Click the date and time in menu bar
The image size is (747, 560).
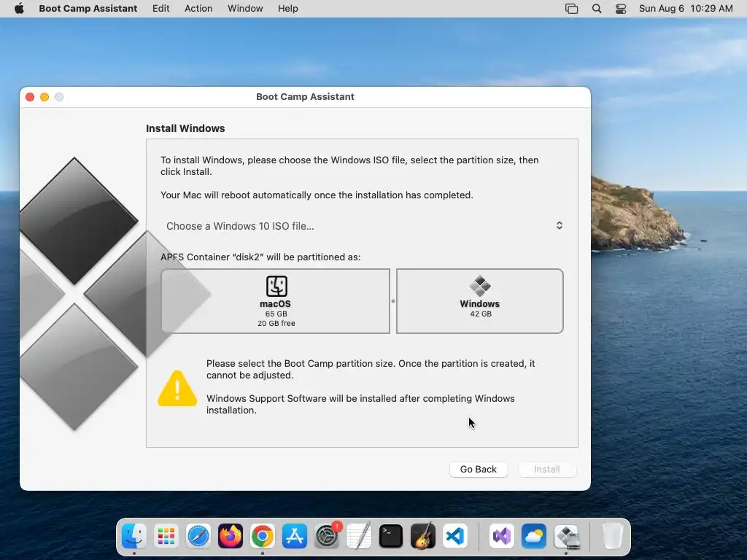pos(686,9)
